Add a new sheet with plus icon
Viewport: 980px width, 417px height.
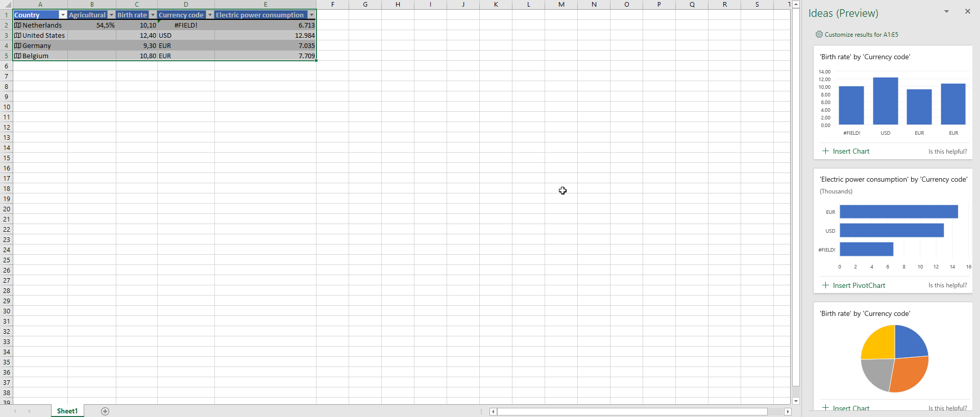105,411
